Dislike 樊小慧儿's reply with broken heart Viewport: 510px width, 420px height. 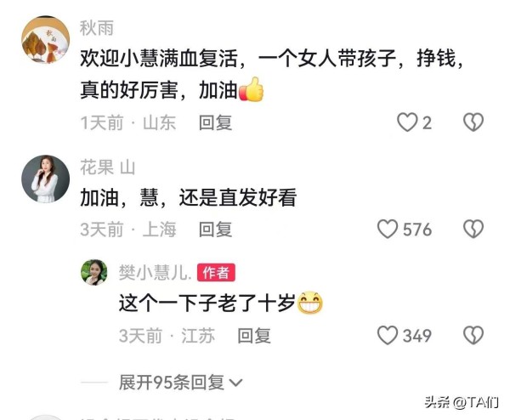[473, 335]
